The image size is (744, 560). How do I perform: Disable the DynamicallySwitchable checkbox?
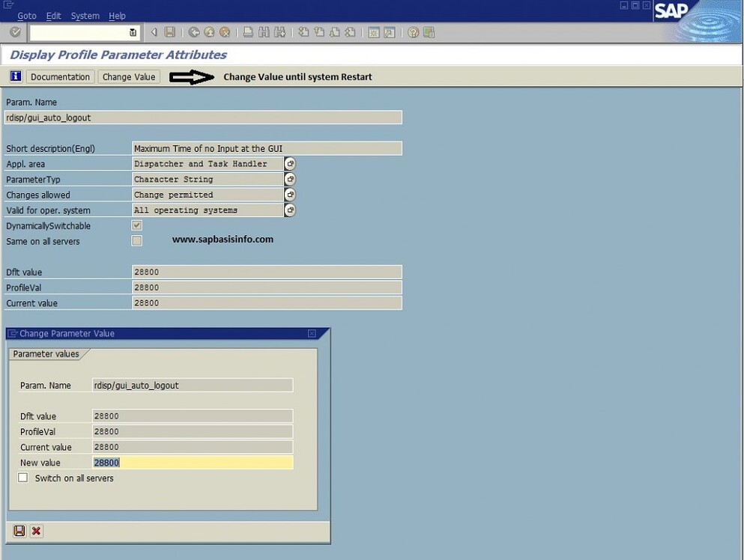(x=136, y=225)
